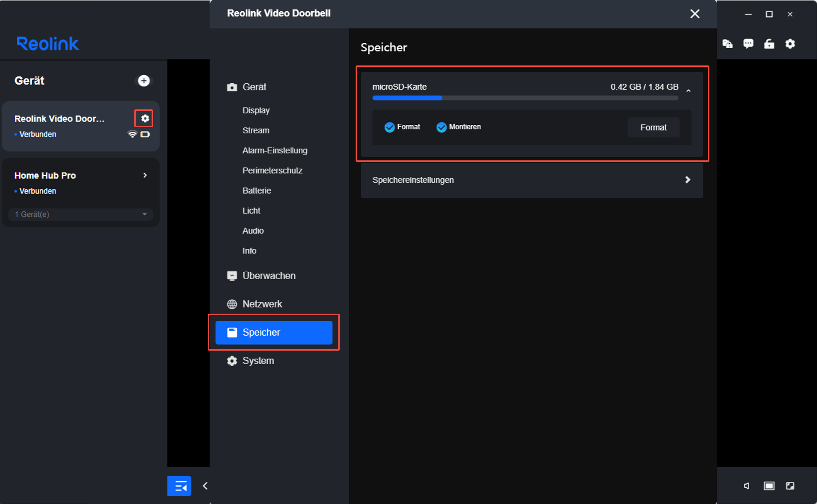Switch to the single-screen view icon

coord(769,486)
